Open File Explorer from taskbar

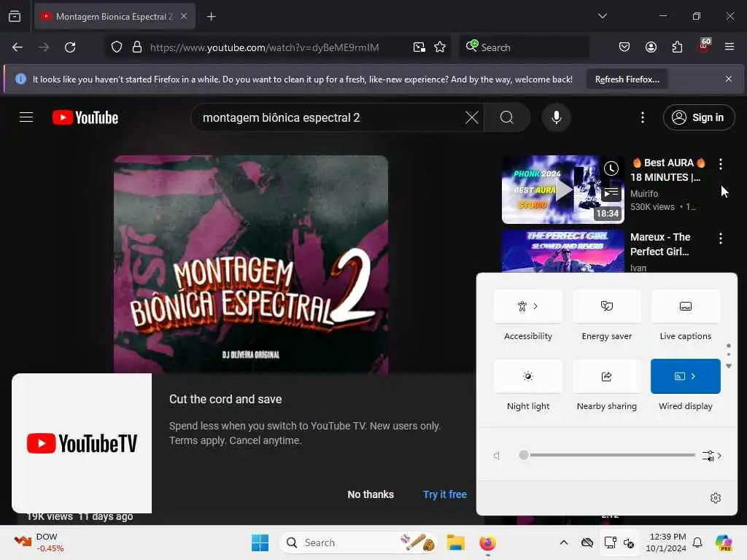[455, 542]
